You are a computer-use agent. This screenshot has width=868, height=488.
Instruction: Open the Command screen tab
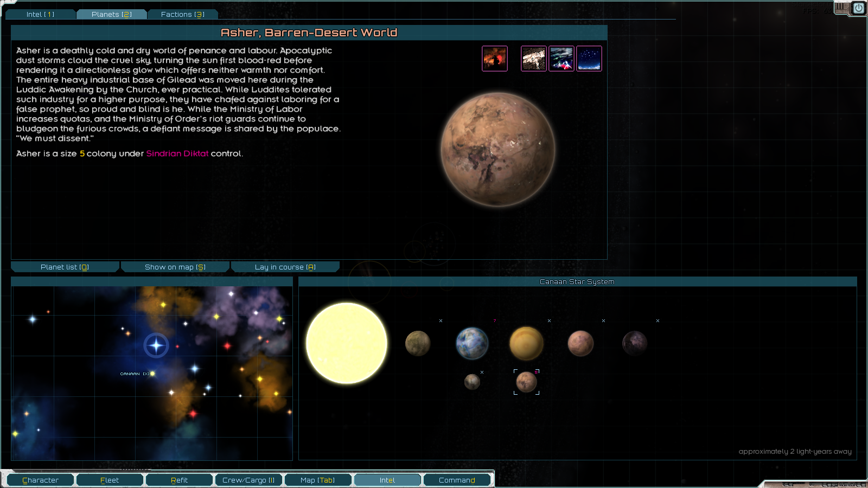[x=457, y=480]
